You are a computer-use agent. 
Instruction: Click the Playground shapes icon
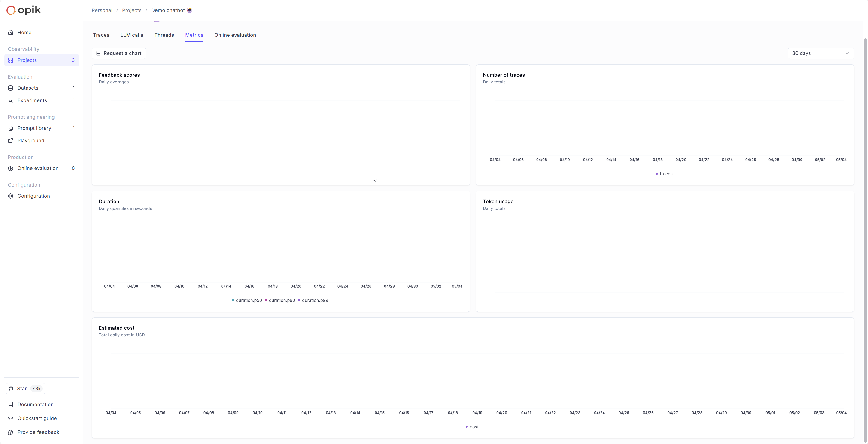tap(11, 141)
